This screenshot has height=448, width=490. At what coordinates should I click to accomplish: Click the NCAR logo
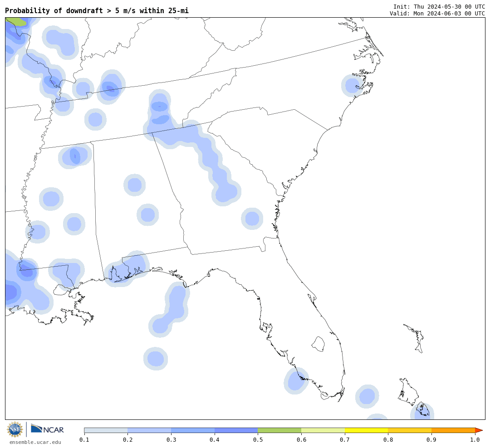[x=47, y=429]
